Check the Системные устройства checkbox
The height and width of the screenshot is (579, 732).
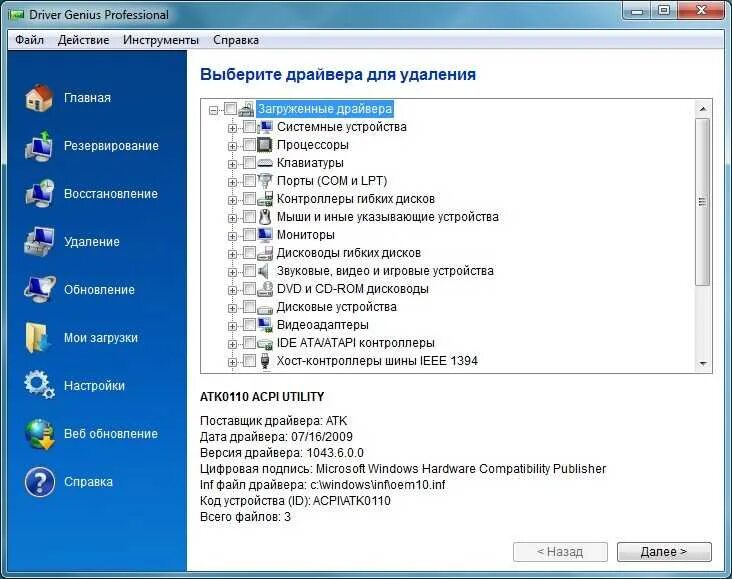(249, 127)
